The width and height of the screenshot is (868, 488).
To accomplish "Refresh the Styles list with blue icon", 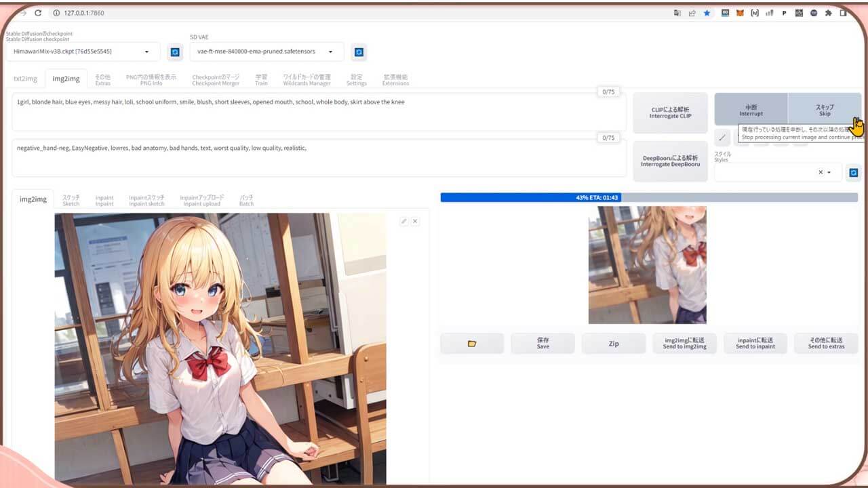I will (x=853, y=171).
